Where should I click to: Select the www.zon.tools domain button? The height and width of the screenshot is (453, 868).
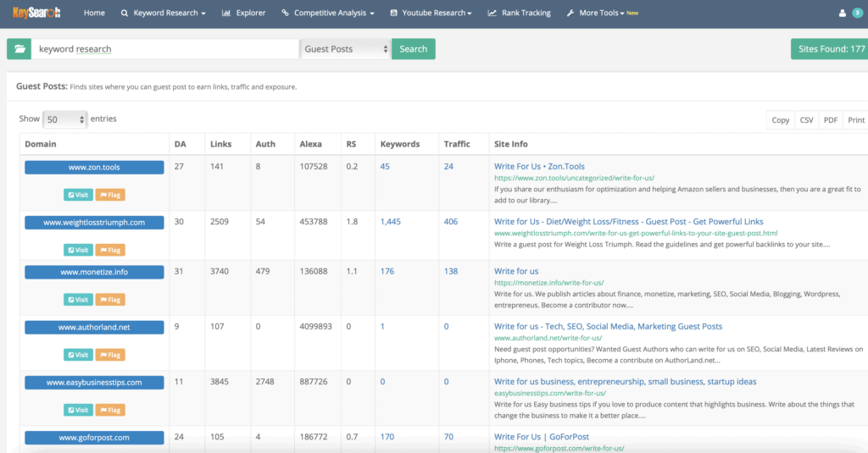[x=94, y=167]
